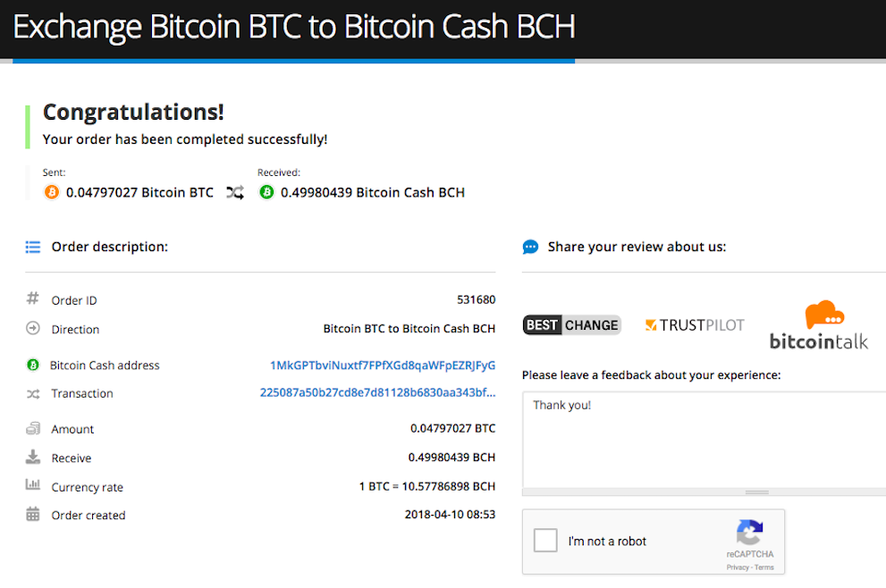
Task: Click the hash icon next to Order ID
Action: point(33,298)
